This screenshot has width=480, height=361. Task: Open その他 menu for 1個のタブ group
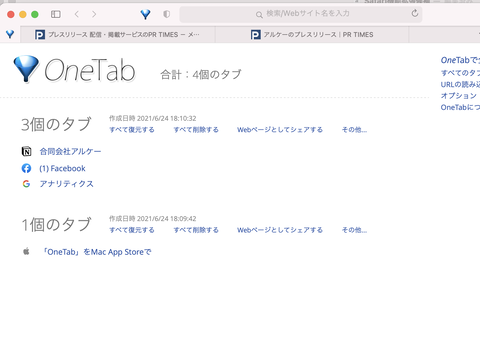(354, 230)
